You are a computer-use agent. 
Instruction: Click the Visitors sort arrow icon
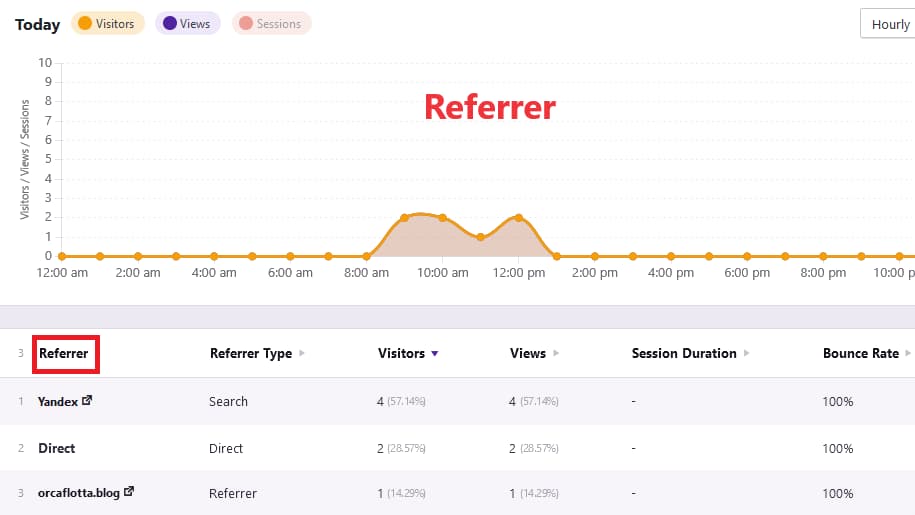pos(434,354)
